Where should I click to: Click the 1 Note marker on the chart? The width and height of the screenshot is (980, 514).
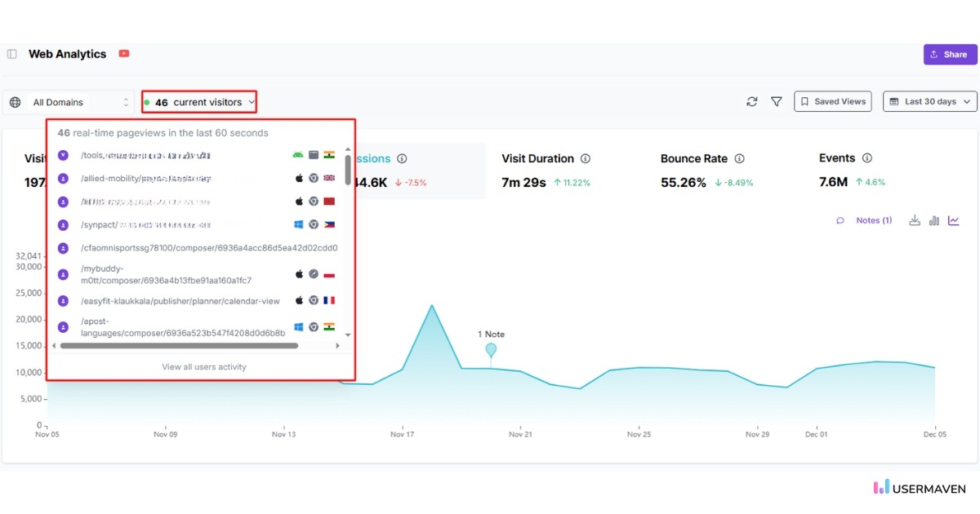[x=491, y=349]
